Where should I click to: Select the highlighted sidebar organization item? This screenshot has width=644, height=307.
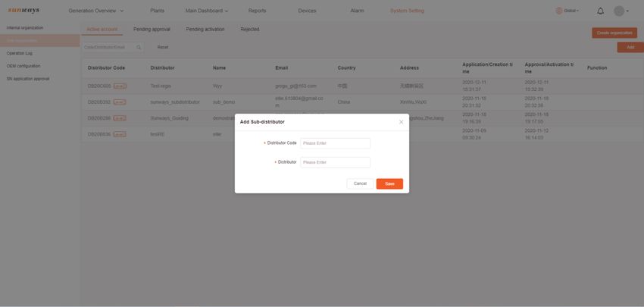40,41
